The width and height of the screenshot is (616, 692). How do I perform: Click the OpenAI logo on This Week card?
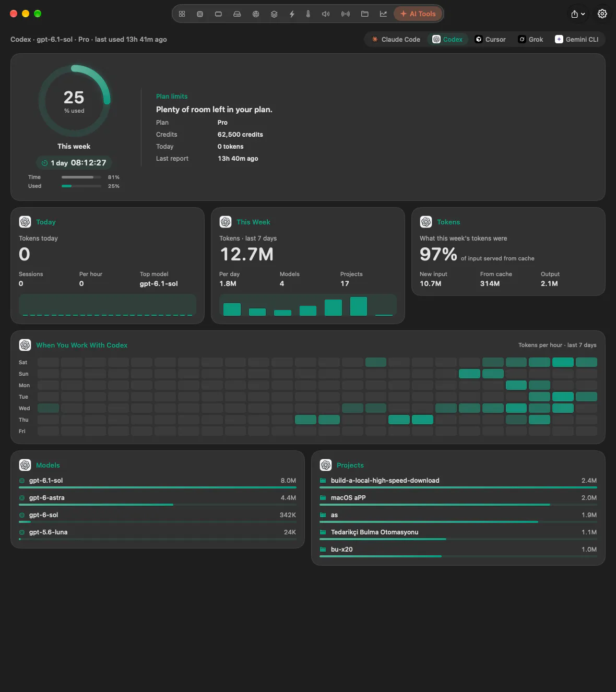[226, 222]
